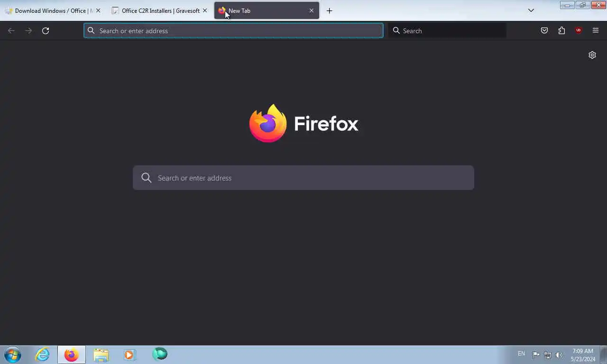
Task: Expand the List all tabs dropdown
Action: [531, 10]
